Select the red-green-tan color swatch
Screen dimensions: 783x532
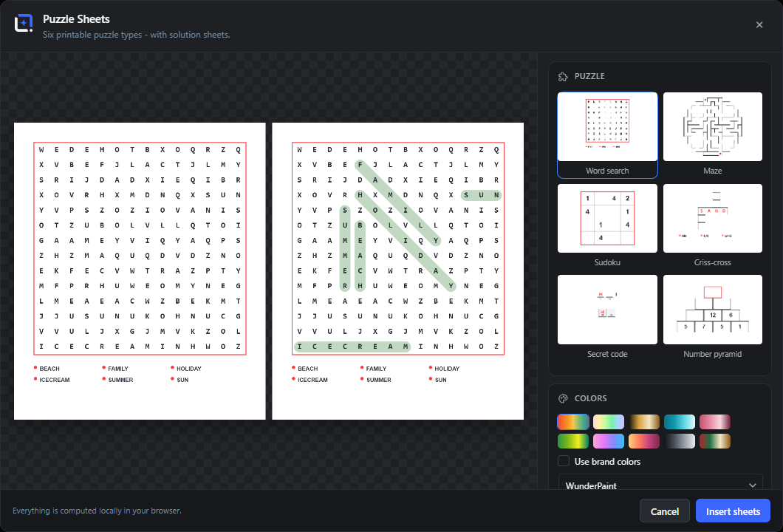pos(715,441)
